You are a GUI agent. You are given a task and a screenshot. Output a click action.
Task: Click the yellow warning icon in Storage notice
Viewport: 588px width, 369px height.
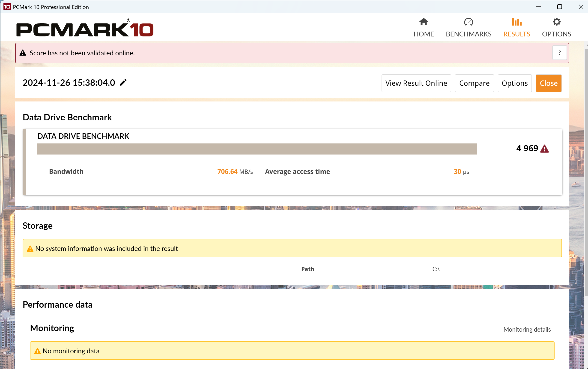(x=30, y=249)
